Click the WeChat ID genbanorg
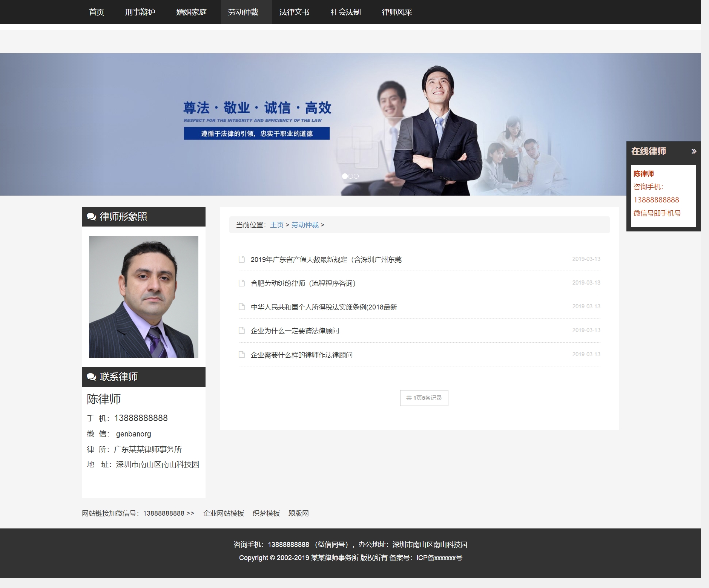This screenshot has width=709, height=588. [x=134, y=434]
